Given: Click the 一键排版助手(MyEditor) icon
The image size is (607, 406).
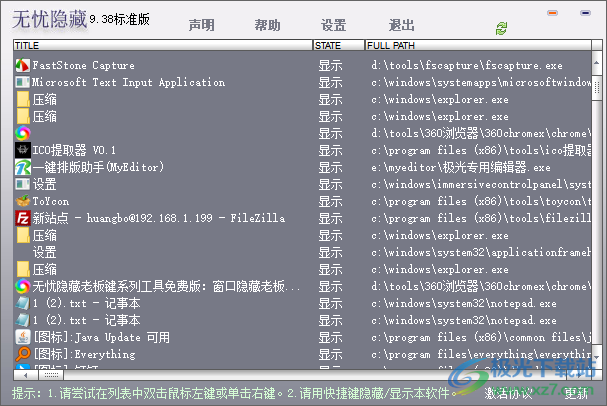Looking at the screenshot, I should click(x=22, y=167).
